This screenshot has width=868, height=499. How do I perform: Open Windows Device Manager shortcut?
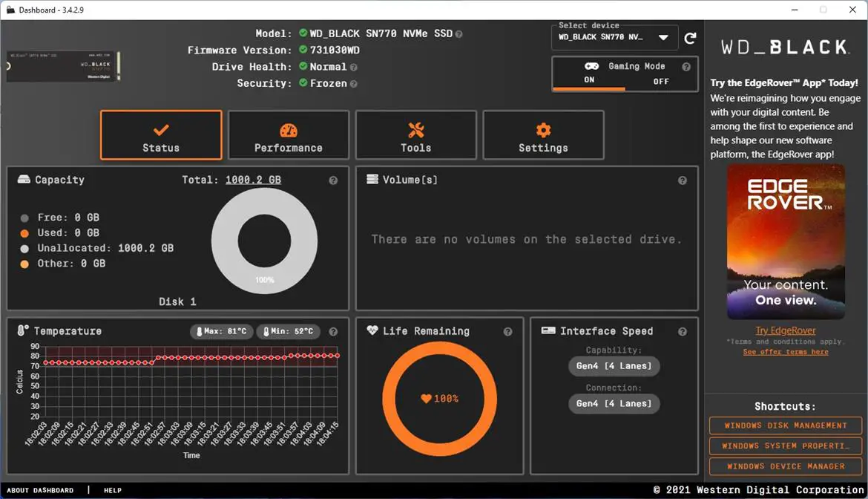coord(786,466)
